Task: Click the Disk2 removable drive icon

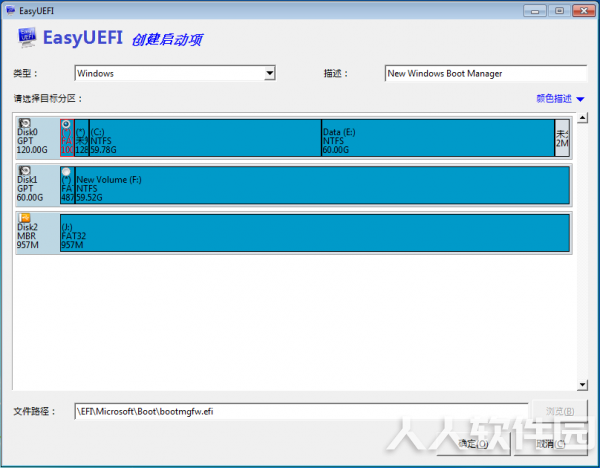Action: [24, 218]
